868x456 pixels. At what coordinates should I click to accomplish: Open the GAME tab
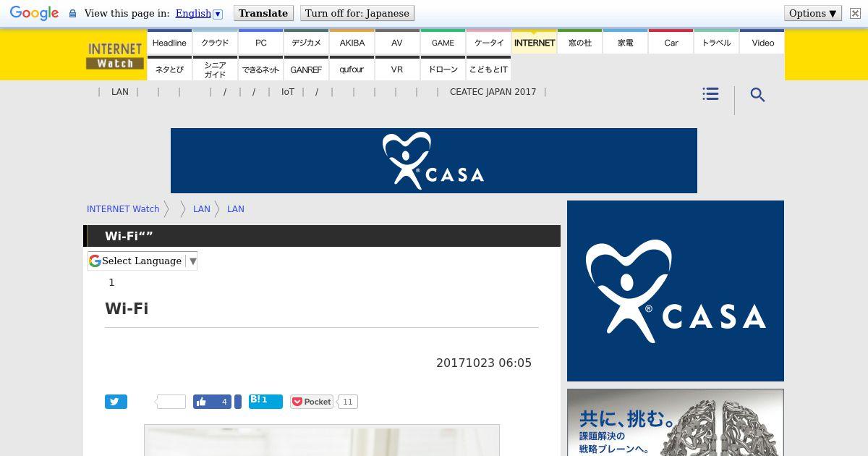coord(443,42)
